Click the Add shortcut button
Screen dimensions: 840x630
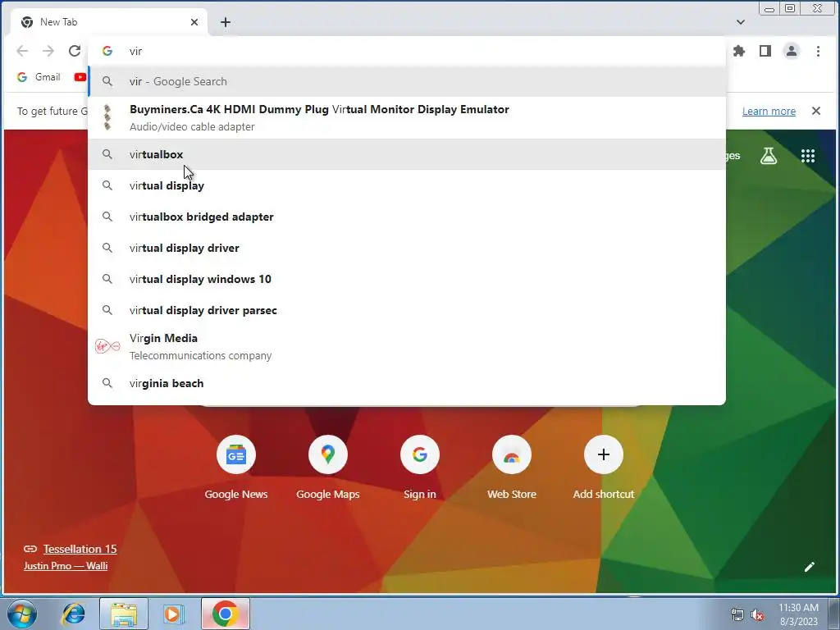pyautogui.click(x=604, y=468)
